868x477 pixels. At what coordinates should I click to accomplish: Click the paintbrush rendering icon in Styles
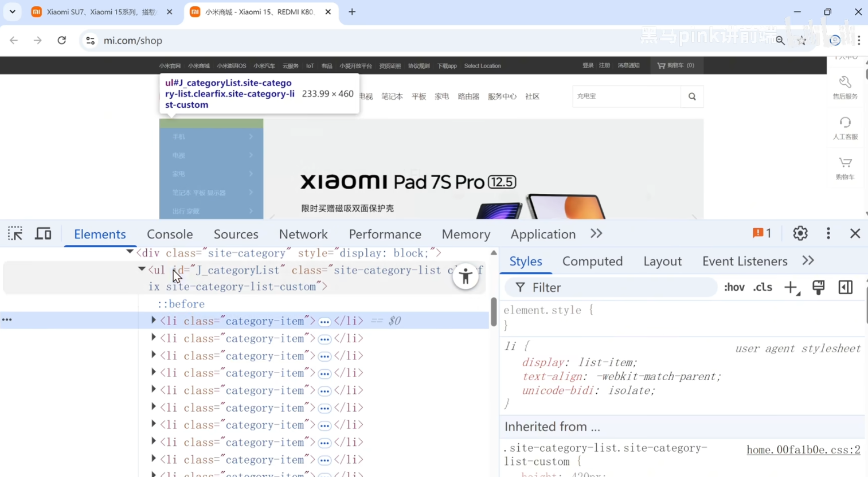click(818, 287)
